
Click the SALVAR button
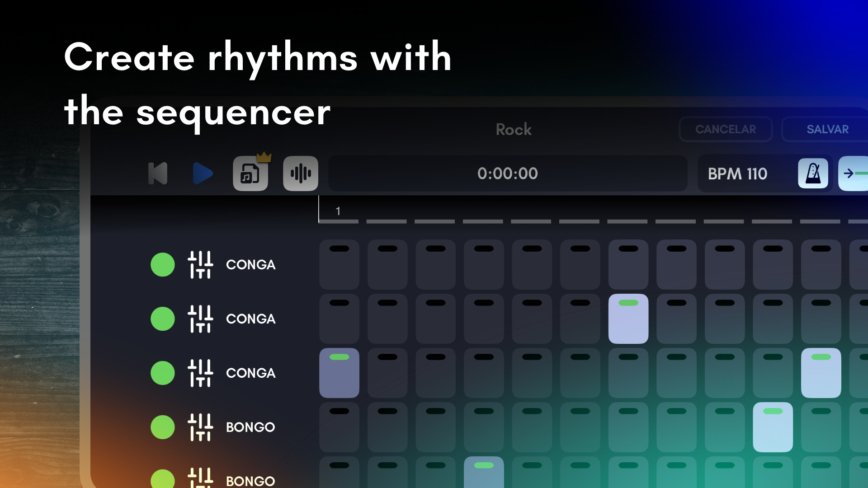(x=827, y=130)
